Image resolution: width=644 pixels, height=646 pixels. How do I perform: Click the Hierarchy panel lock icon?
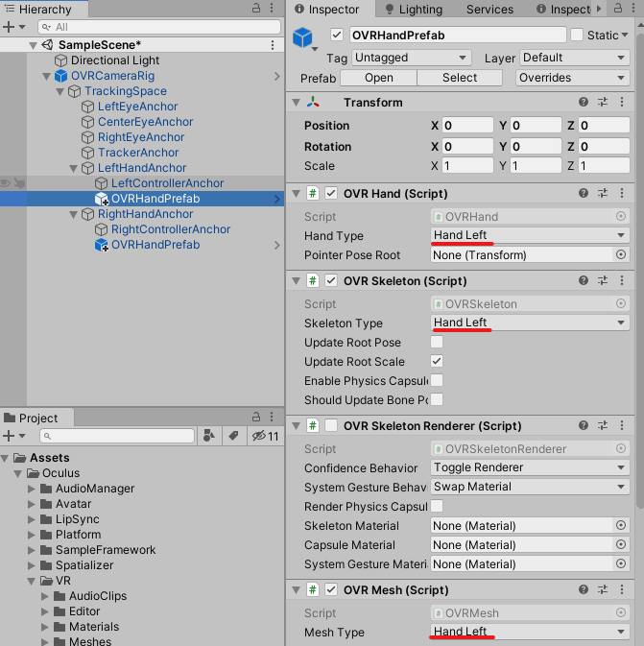pos(256,8)
